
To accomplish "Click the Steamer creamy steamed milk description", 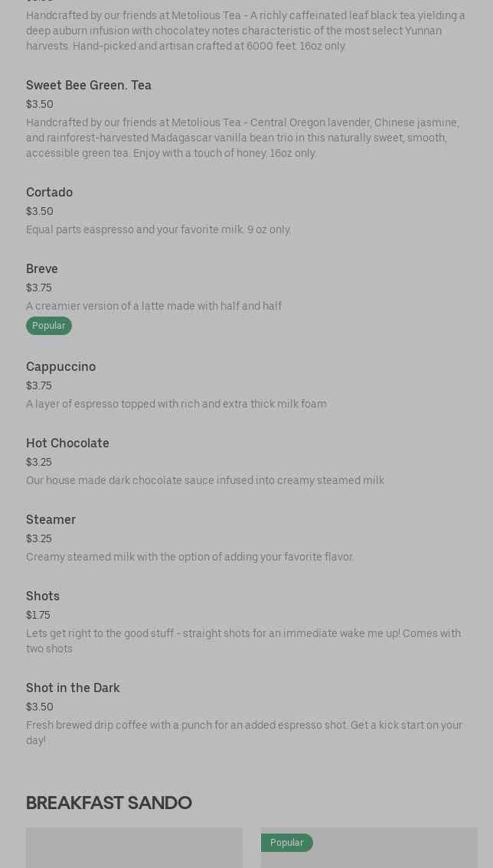I will [190, 557].
